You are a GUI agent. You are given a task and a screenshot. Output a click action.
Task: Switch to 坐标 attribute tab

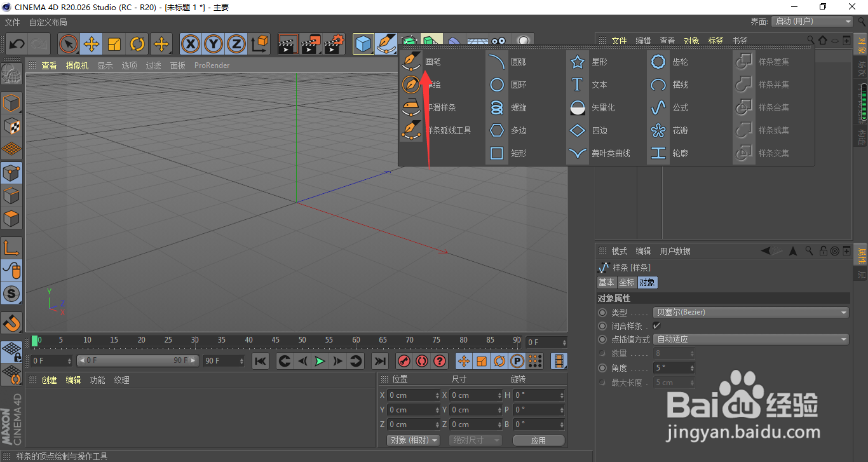point(627,283)
